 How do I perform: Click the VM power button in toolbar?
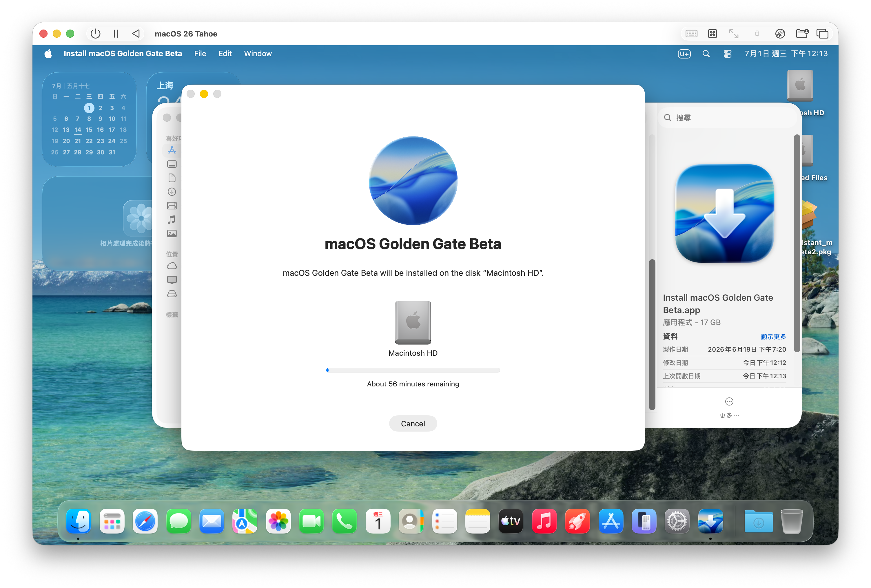coord(96,34)
